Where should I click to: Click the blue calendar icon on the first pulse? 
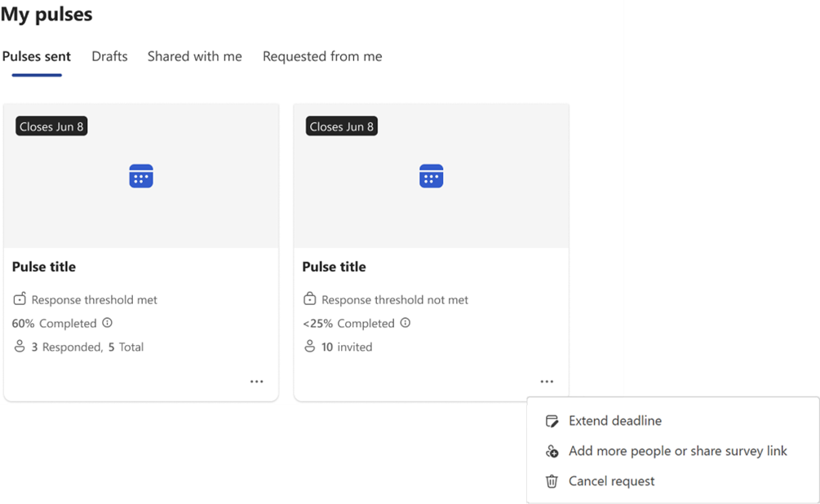pyautogui.click(x=141, y=175)
